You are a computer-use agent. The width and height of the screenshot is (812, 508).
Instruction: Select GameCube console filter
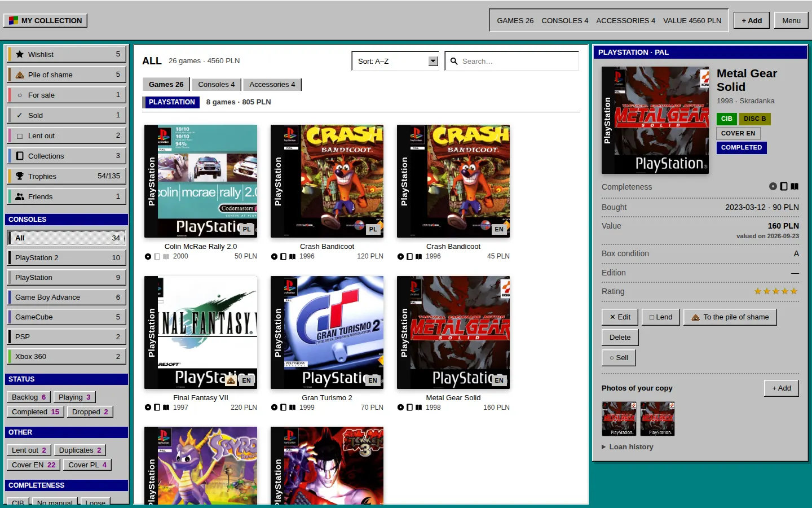tap(67, 317)
